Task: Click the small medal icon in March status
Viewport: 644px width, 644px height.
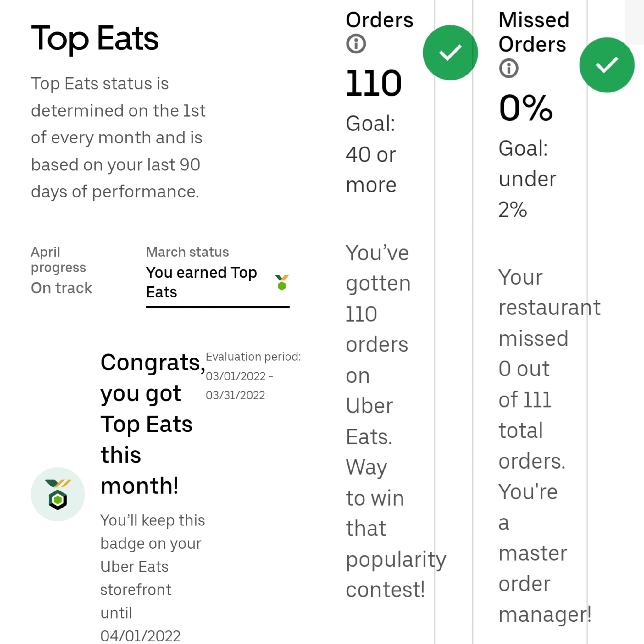Action: [x=282, y=282]
